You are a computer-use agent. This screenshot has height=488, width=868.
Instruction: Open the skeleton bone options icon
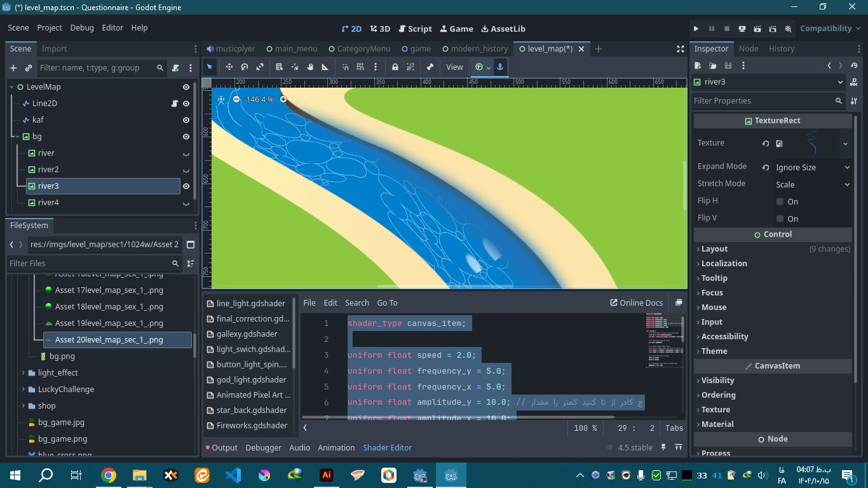point(430,67)
